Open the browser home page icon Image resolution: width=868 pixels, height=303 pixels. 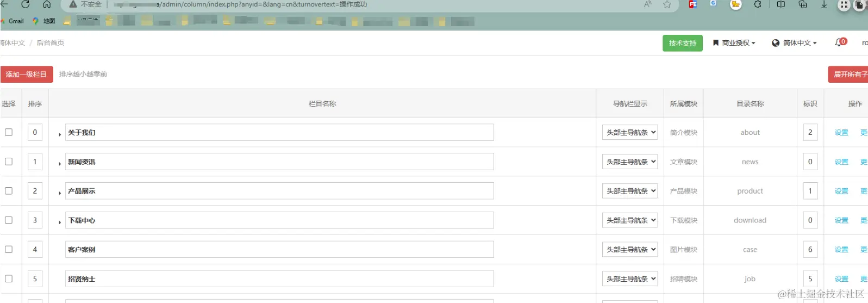(47, 4)
